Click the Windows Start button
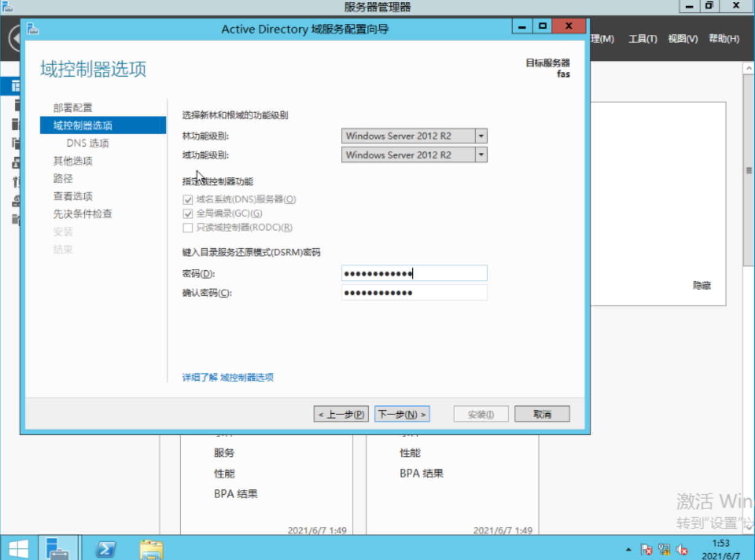The height and width of the screenshot is (560, 755). tap(18, 546)
